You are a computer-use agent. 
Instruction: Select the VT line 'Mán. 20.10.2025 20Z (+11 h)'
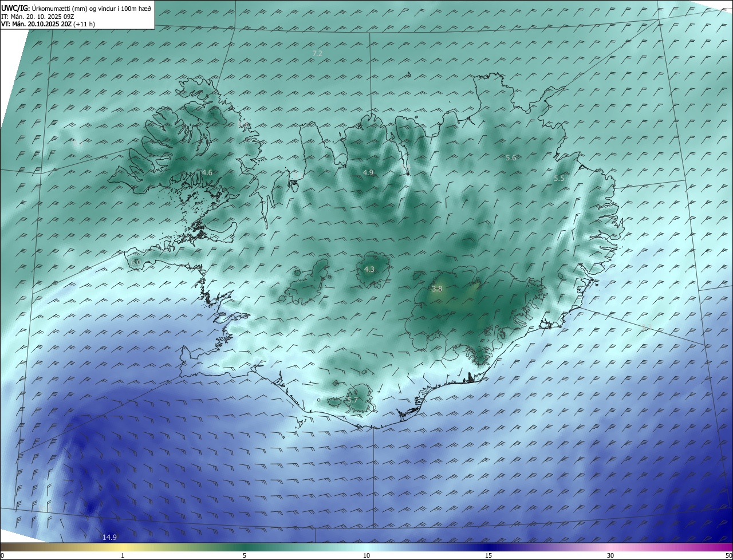(x=54, y=24)
